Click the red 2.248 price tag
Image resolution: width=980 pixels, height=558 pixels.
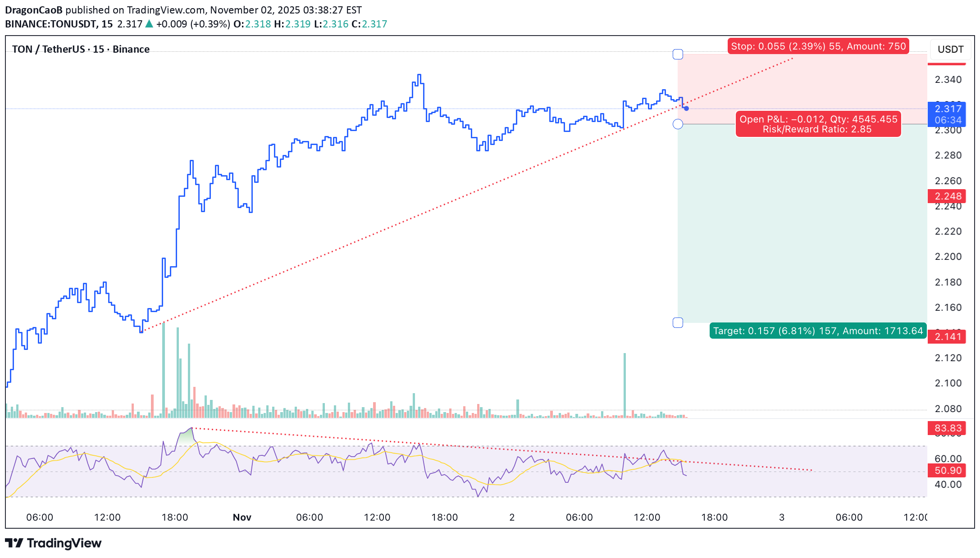click(948, 196)
